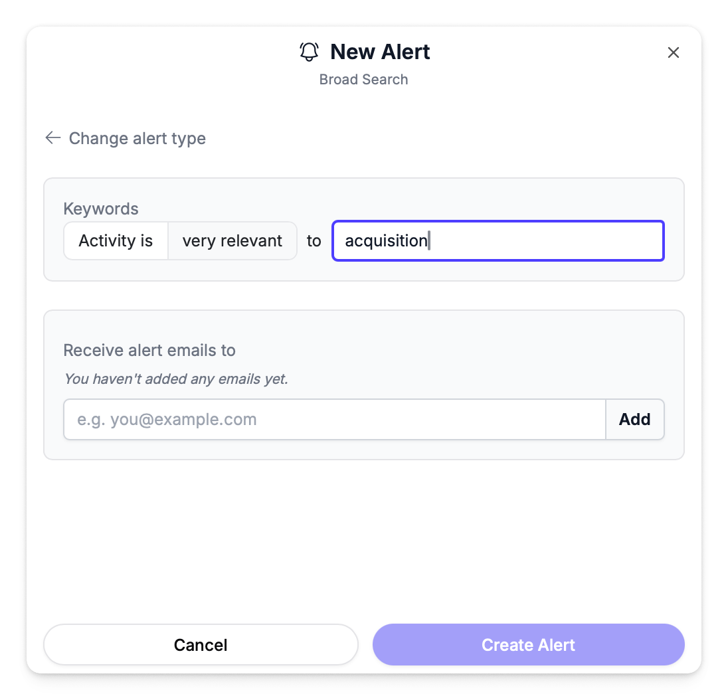This screenshot has height=700, width=728.
Task: Click the Receive alert emails to label
Action: (149, 350)
